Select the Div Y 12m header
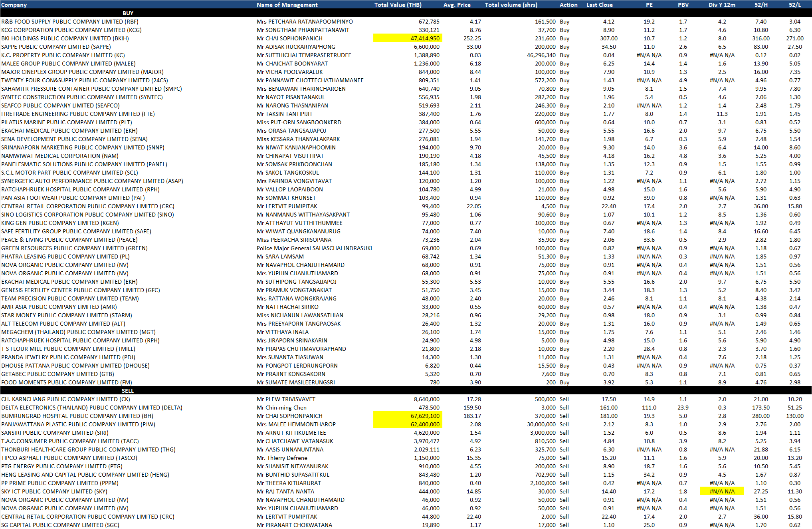The image size is (812, 529). (x=721, y=5)
